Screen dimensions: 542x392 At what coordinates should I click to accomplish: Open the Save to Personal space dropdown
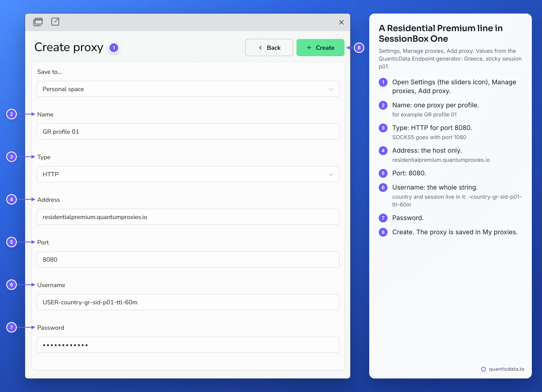coord(188,89)
